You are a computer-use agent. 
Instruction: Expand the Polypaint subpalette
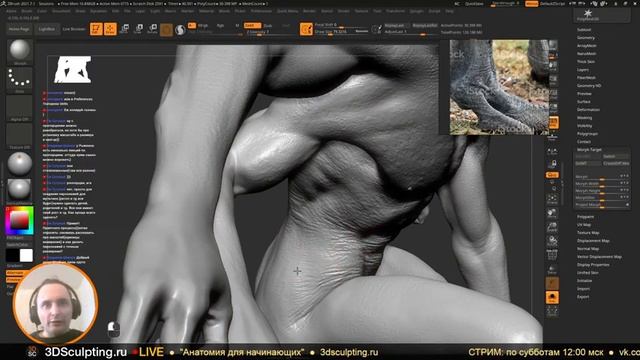585,217
